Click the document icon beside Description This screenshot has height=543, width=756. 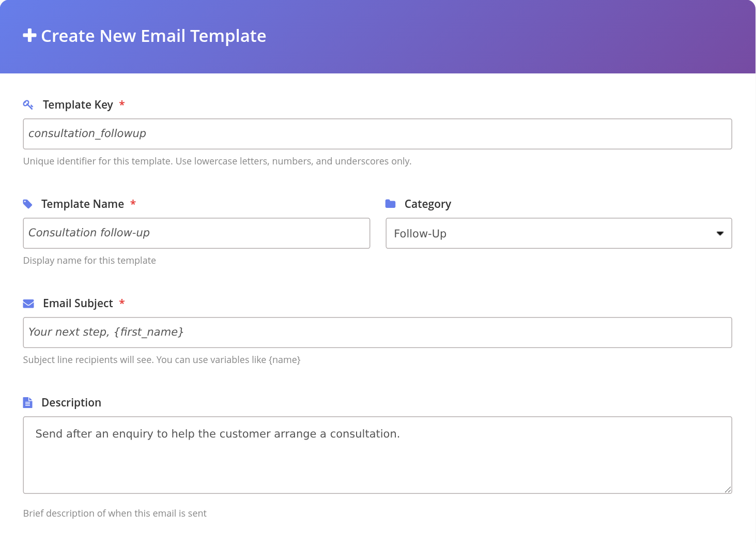(x=28, y=402)
